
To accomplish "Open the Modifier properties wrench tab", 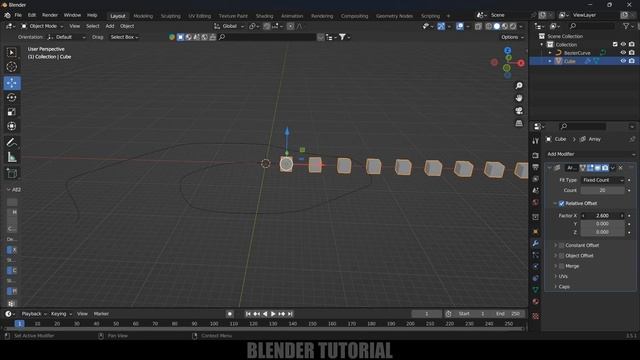I will [x=536, y=243].
